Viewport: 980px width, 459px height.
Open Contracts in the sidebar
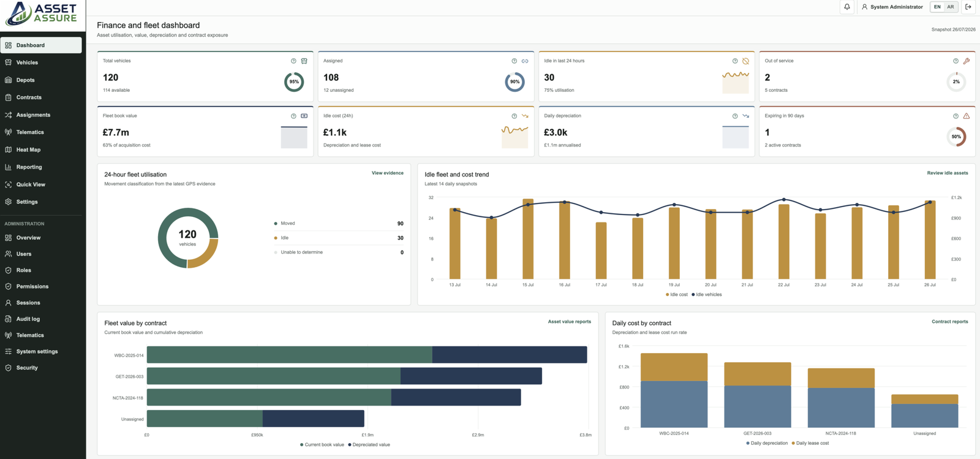point(41,97)
